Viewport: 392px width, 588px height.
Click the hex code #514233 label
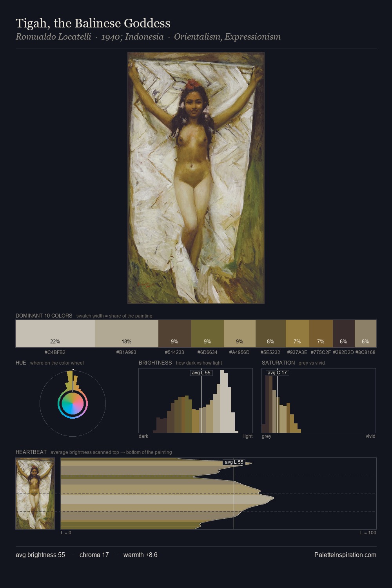pos(174,352)
